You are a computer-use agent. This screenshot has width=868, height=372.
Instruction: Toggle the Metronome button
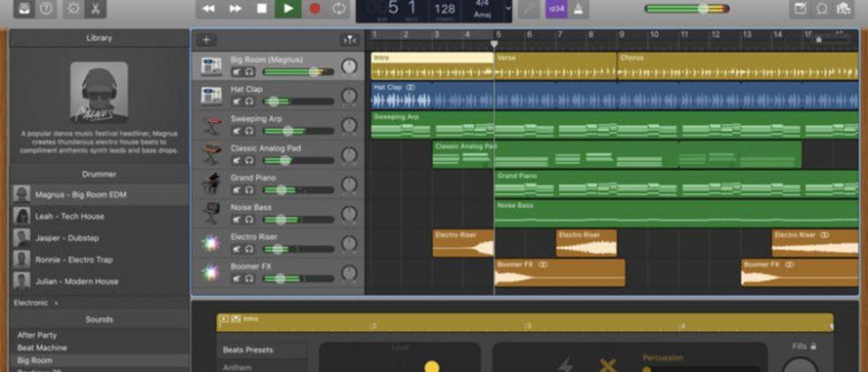pos(577,8)
